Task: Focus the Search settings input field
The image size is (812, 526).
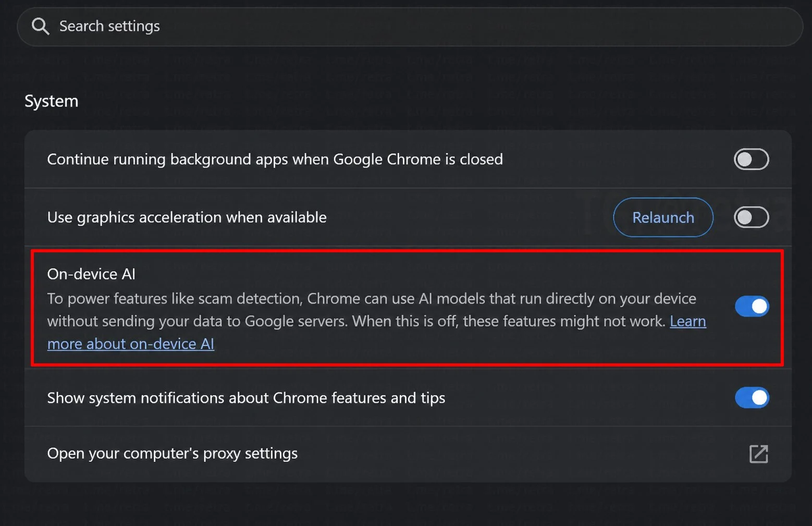Action: click(x=410, y=26)
